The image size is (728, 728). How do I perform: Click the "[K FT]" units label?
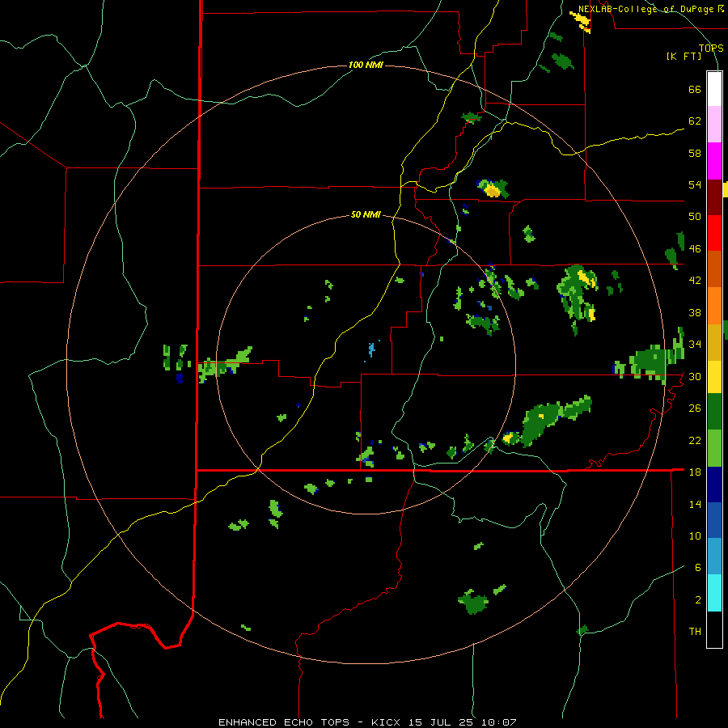click(x=684, y=56)
